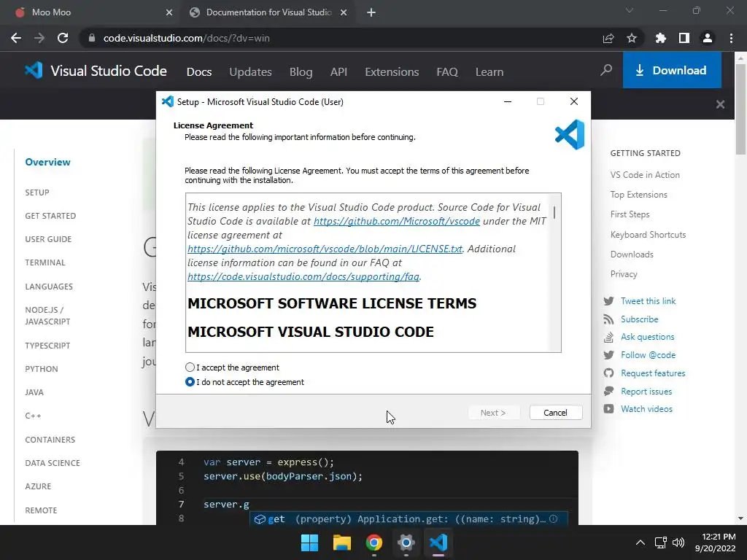Expand the USER GUIDE sidebar section
Viewport: 747px width, 560px height.
[48, 239]
